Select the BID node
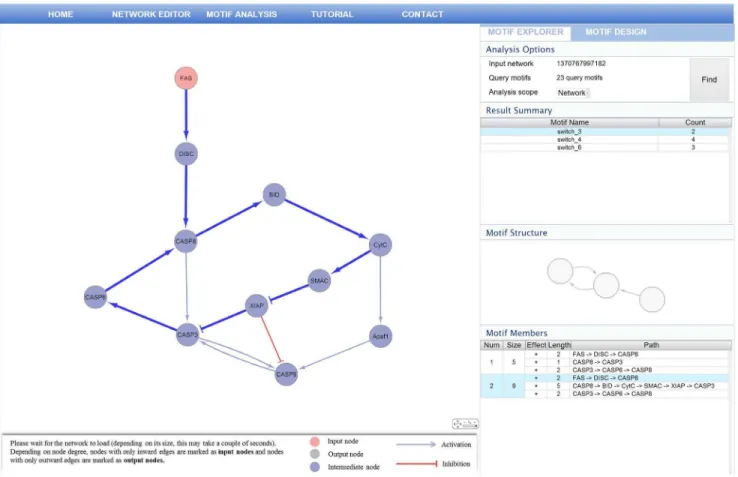The height and width of the screenshot is (477, 738). [274, 194]
